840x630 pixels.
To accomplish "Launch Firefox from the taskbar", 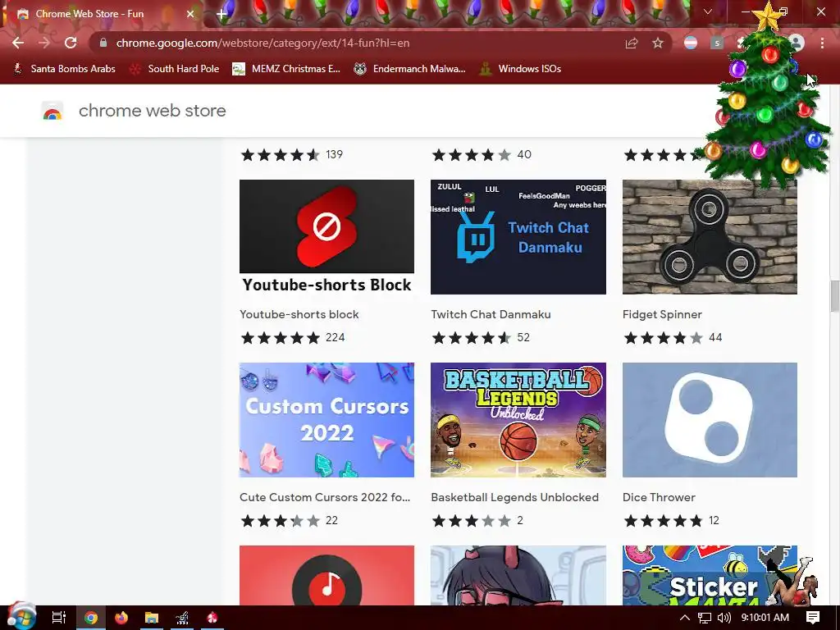I will 121,618.
